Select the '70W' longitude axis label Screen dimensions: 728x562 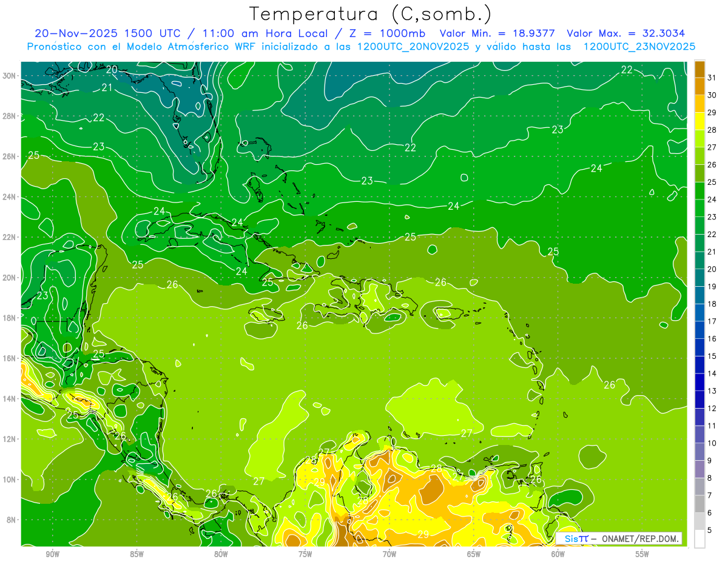(389, 554)
